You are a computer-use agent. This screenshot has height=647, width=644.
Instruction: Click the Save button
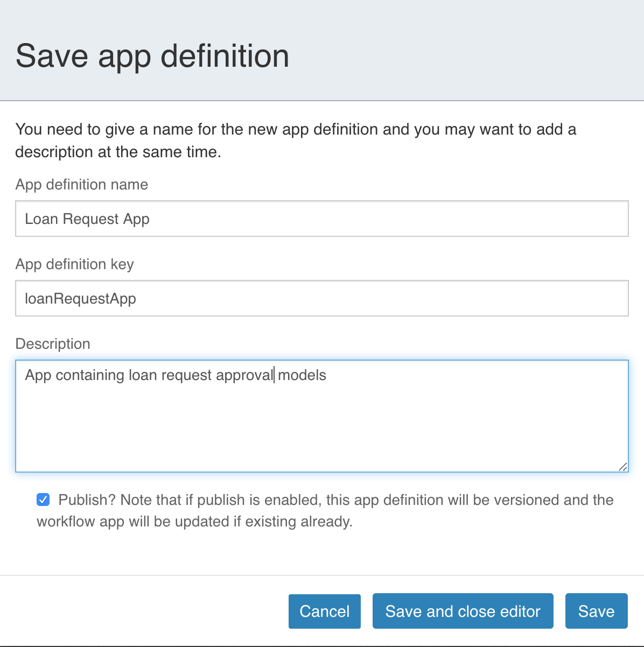click(596, 611)
